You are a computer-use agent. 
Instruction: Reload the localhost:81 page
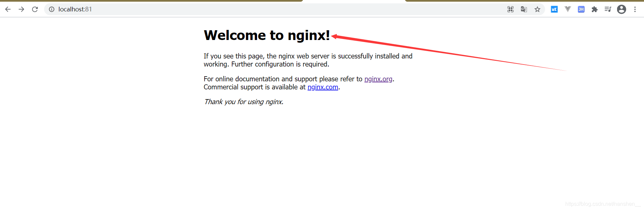point(35,9)
